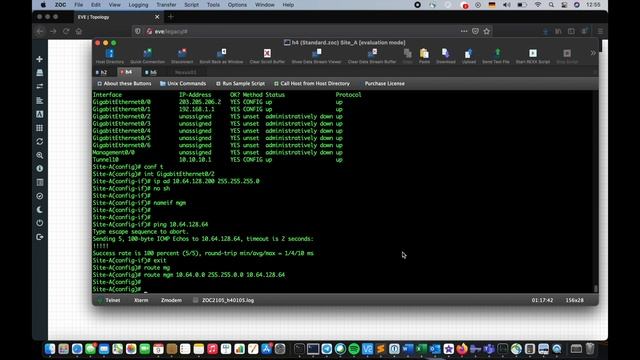
Task: Click the Firefox reload button
Action: coord(66,31)
